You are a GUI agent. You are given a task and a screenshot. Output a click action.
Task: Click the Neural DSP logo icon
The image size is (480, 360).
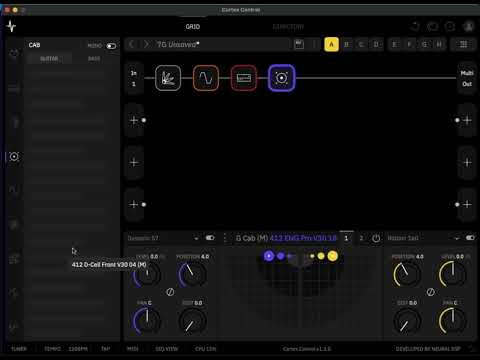coord(11,26)
